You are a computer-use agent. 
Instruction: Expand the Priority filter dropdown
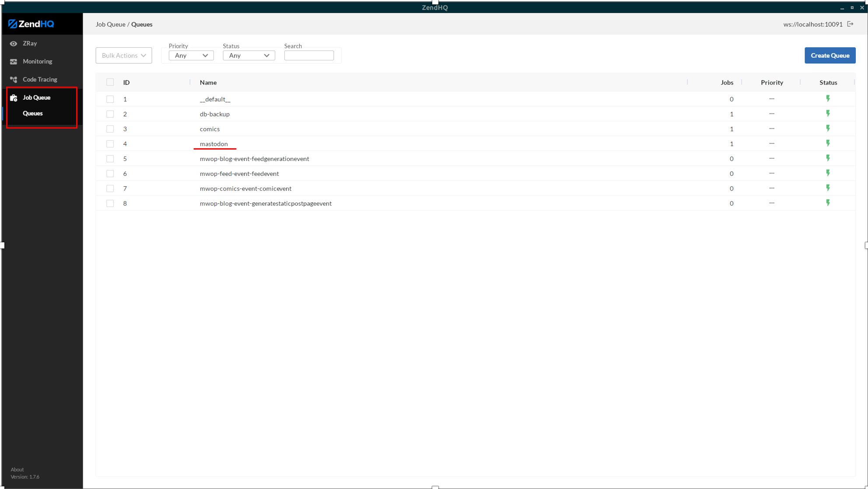click(x=191, y=56)
